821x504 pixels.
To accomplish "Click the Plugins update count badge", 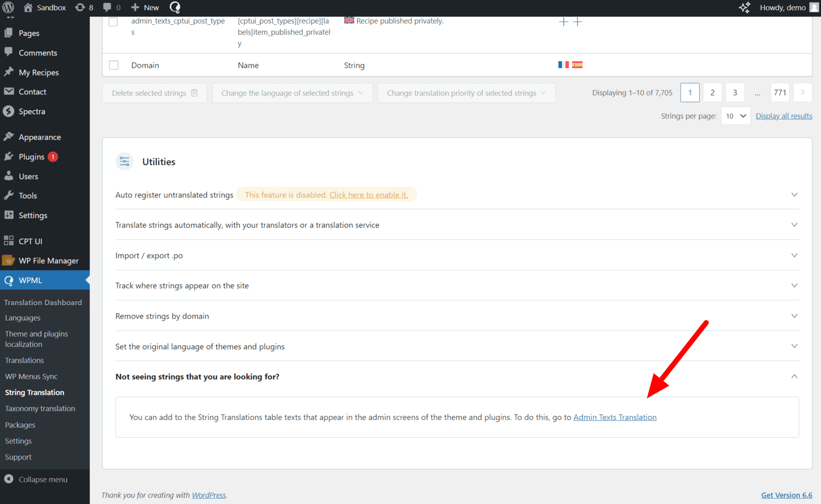I will 53,156.
